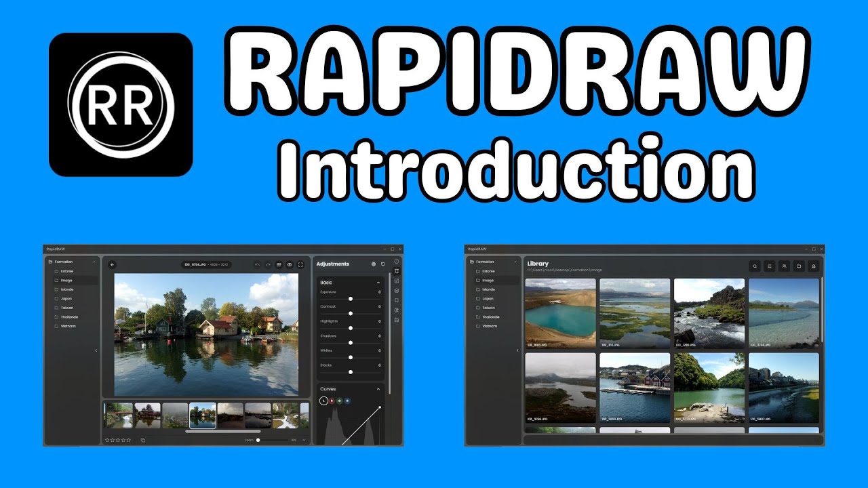
Task: Undo the last edit in editor
Action: pos(257,264)
